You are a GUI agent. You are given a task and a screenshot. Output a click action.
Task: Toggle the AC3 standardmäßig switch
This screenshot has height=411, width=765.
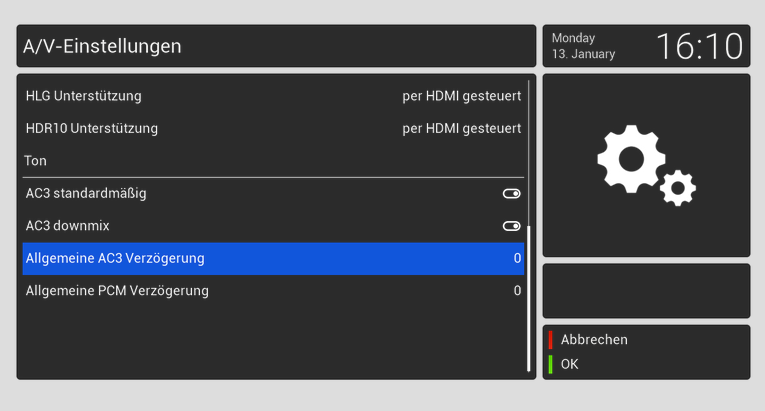(511, 193)
